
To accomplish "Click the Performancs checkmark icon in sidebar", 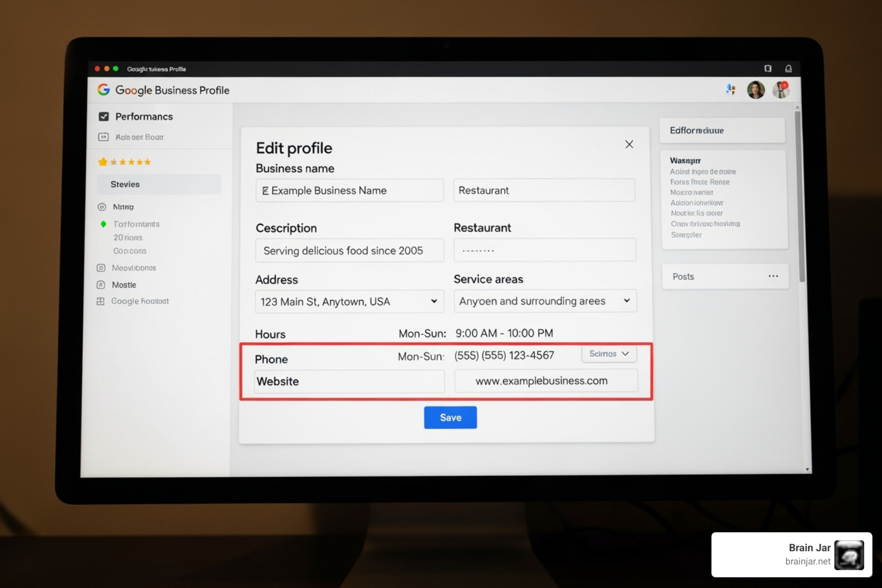I will point(104,117).
